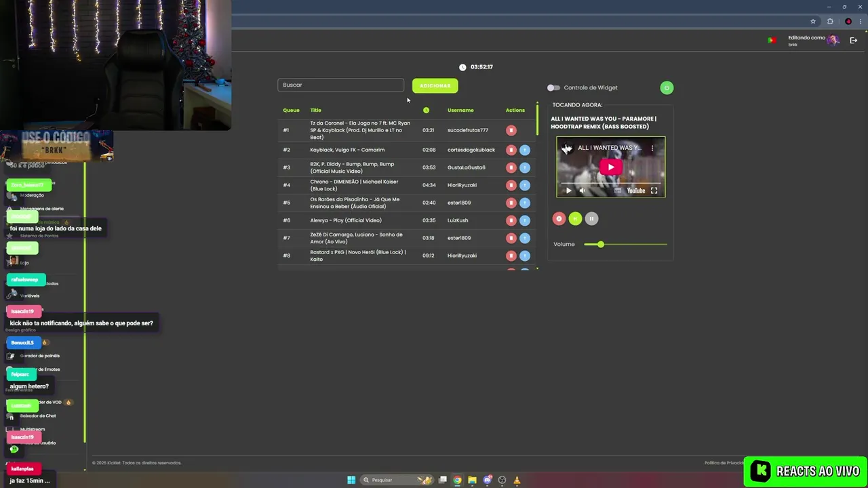Click the Username column header

(x=460, y=110)
